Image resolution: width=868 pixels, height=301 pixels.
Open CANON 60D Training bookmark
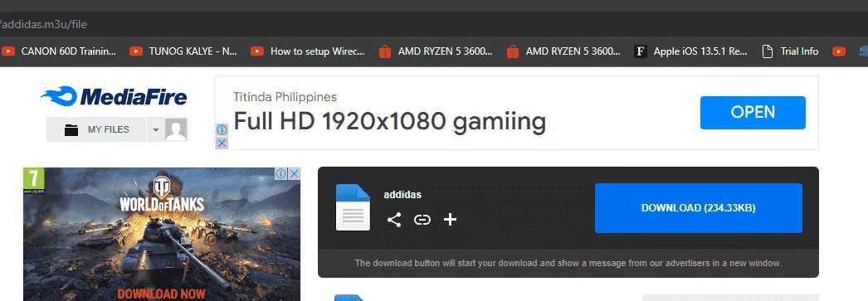(60, 51)
